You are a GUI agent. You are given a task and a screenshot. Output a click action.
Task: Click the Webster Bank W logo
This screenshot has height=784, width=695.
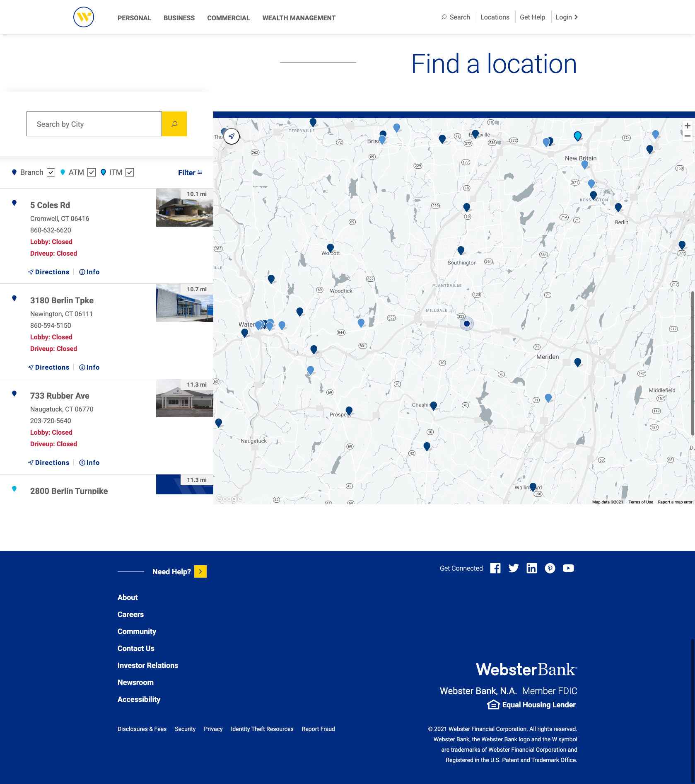tap(84, 17)
